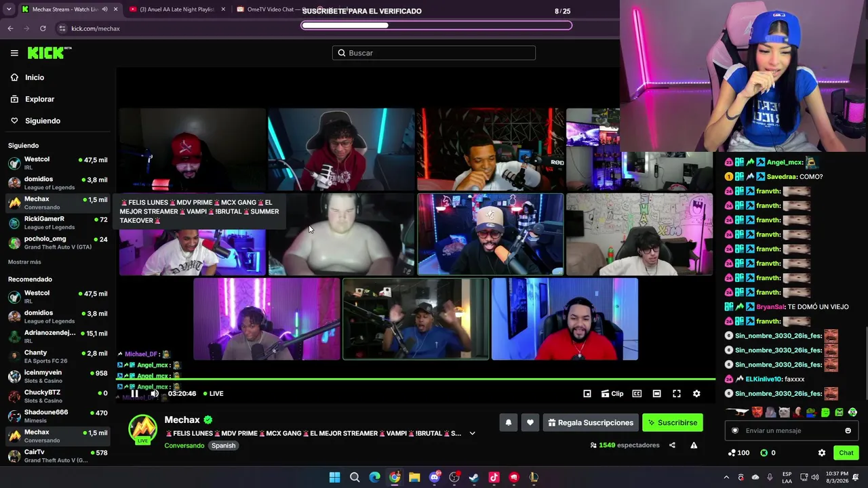Share the stream via share icon
Screen dimensions: 868x488
point(672,445)
